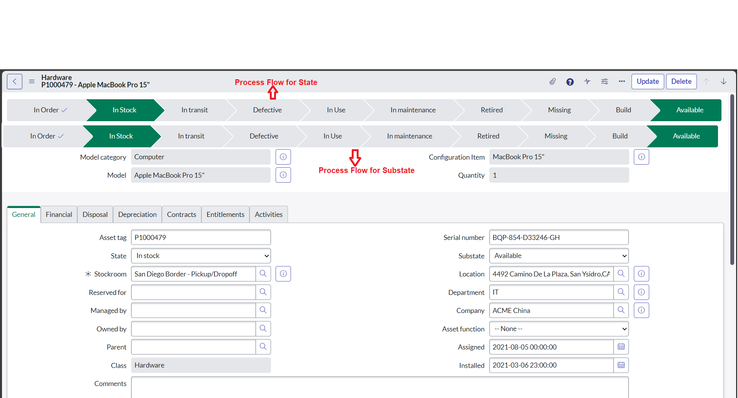
Task: Open Department lookup search icon
Action: pos(621,292)
